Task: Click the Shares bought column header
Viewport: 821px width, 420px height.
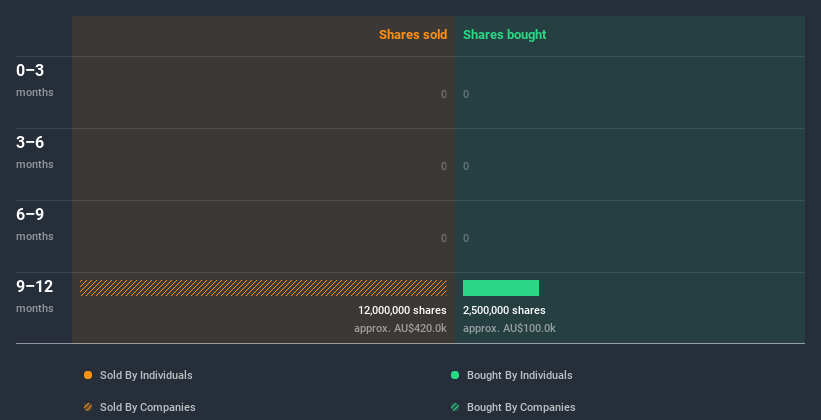Action: pos(504,35)
